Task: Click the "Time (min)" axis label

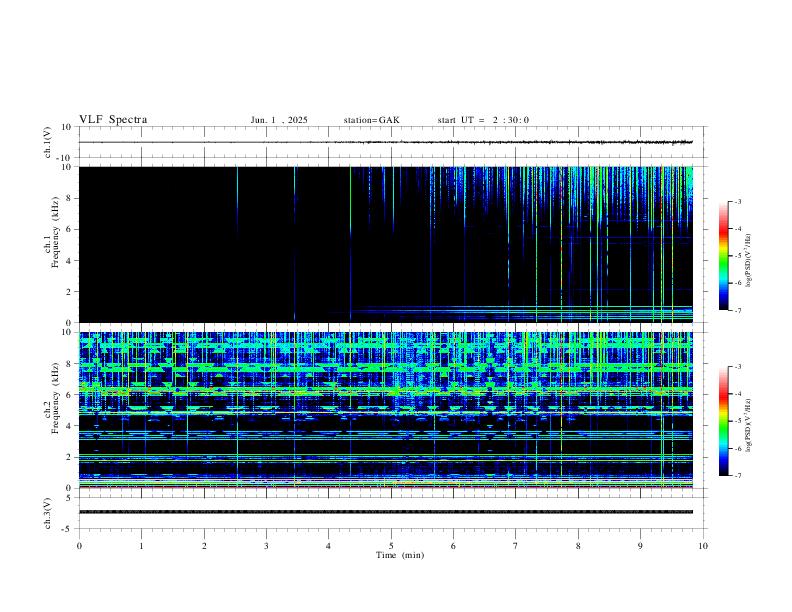Action: pyautogui.click(x=400, y=555)
